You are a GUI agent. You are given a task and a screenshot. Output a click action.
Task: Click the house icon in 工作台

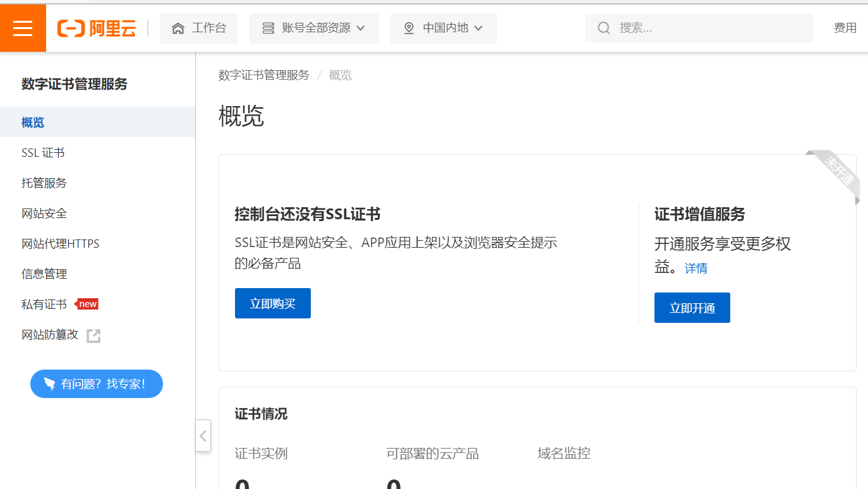178,28
